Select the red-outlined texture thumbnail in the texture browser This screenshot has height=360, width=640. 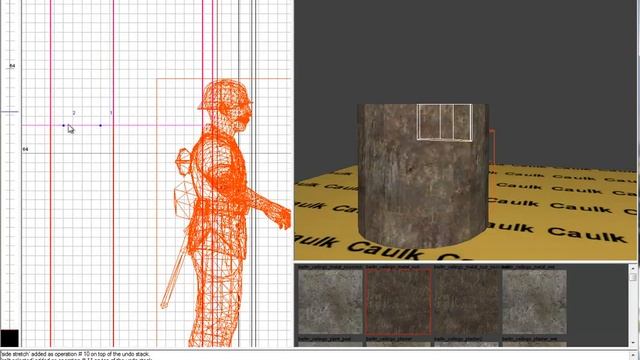398,302
